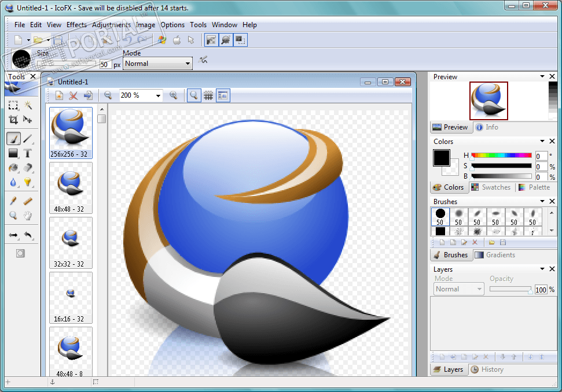Viewport: 562px width, 392px height.
Task: Open the brush Mode dropdown showing Normal
Action: pos(157,64)
